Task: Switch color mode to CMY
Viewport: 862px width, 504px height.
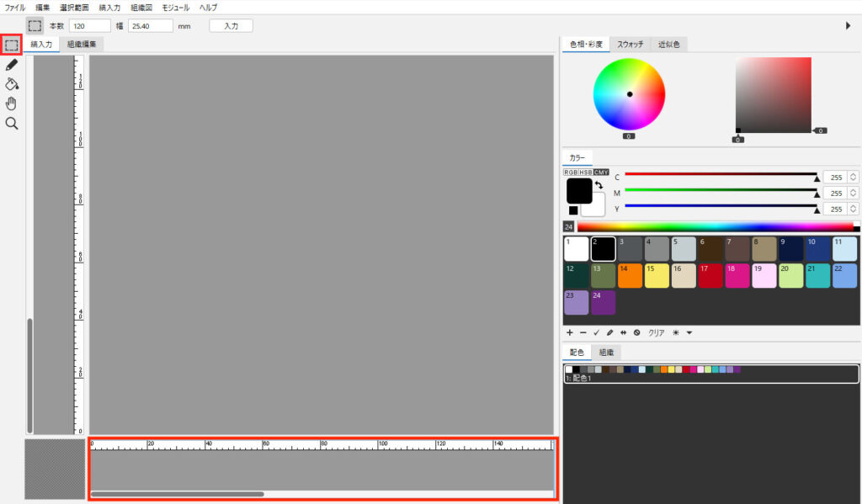Action: (601, 172)
